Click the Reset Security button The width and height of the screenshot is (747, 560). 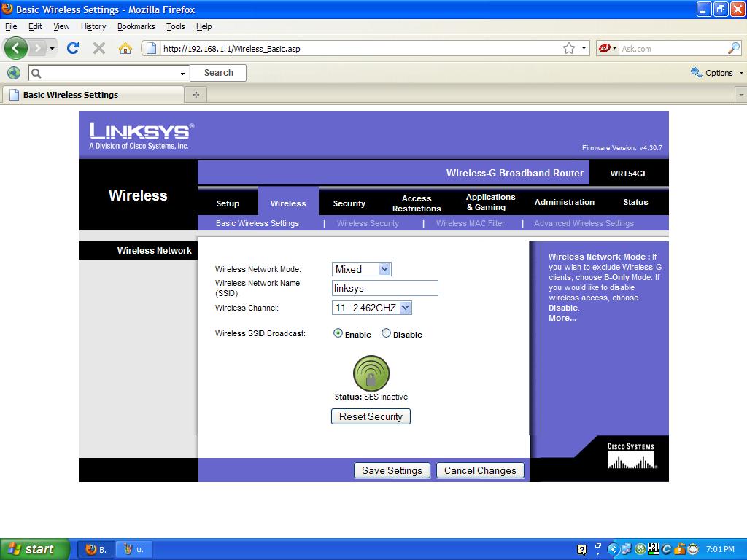(371, 416)
